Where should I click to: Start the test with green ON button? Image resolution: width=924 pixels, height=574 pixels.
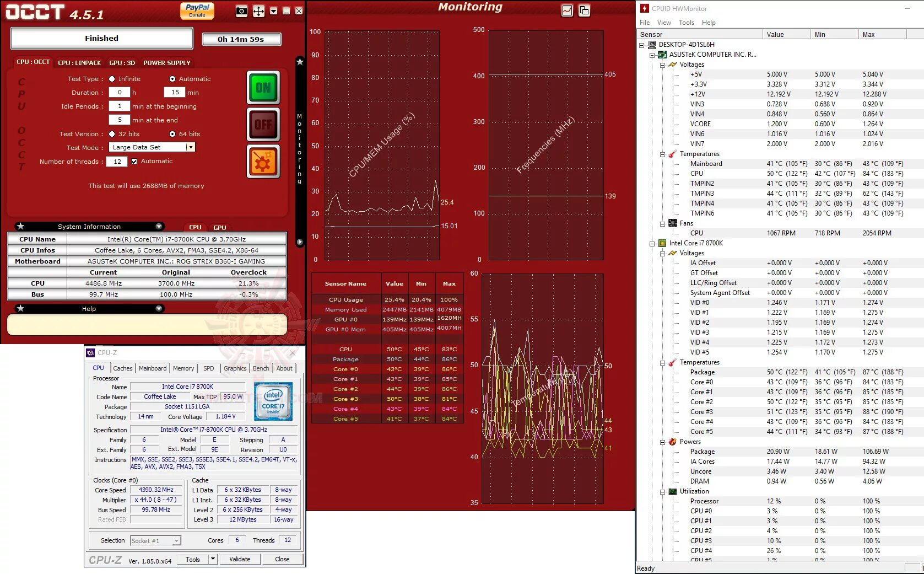(263, 88)
